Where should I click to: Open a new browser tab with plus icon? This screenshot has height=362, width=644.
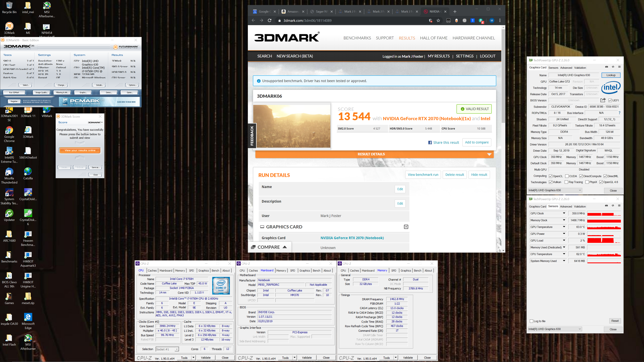point(455,12)
